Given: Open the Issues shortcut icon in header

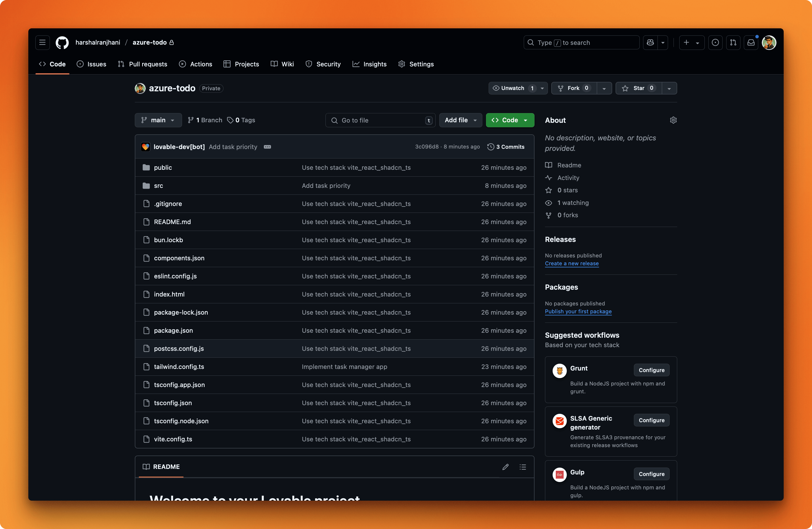Looking at the screenshot, I should (x=715, y=43).
